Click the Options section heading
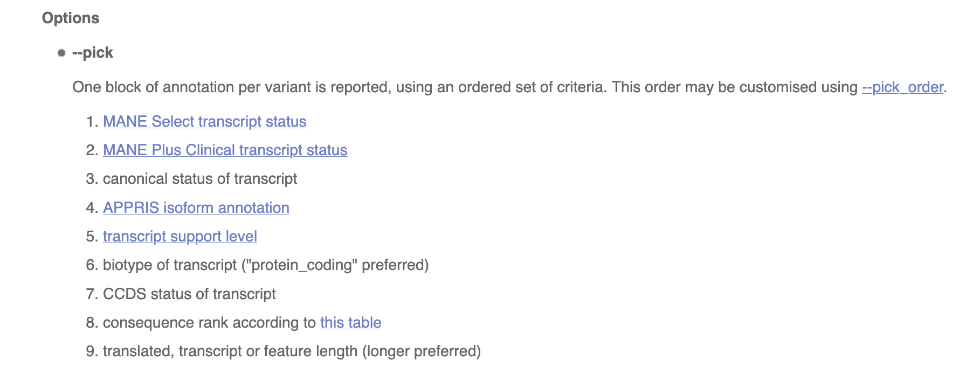Screen dimensions: 980x374 [71, 18]
